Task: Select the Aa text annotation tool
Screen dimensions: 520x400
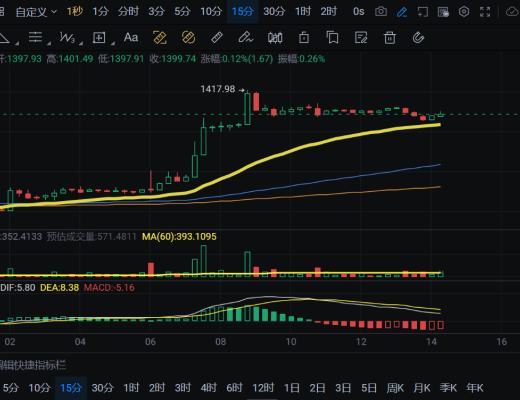Action: click(131, 37)
